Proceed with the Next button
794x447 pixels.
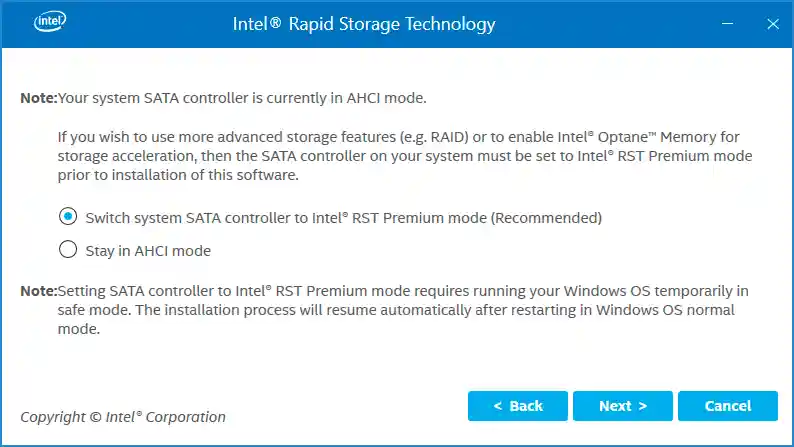623,406
